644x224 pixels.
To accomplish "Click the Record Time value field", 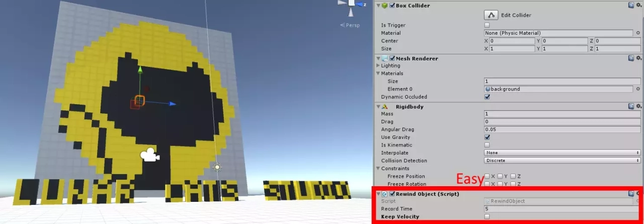I will click(562, 208).
